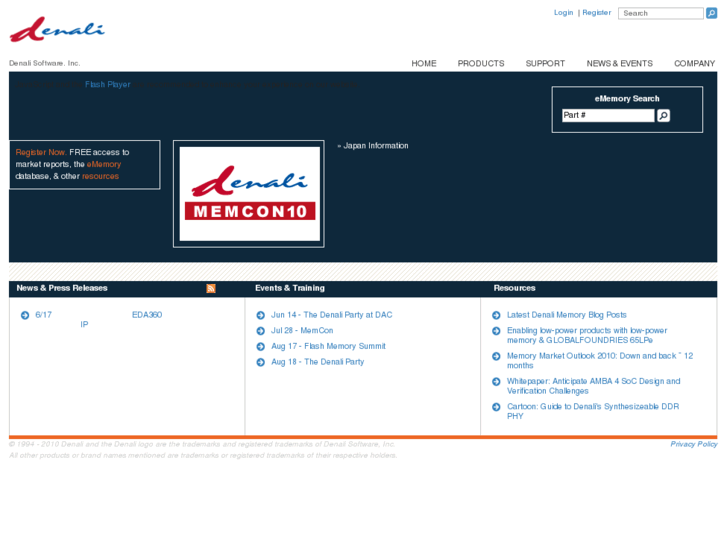Open the orange eMemory link
The height and width of the screenshot is (545, 727).
coord(104,164)
